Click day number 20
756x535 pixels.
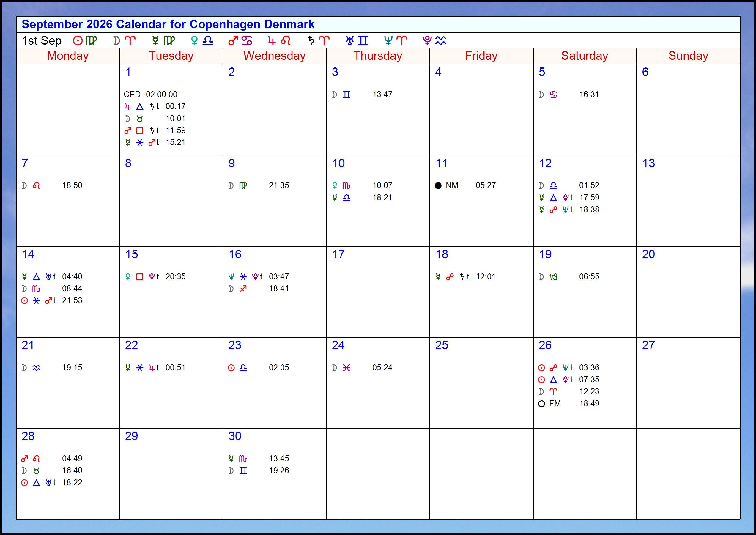click(x=648, y=254)
